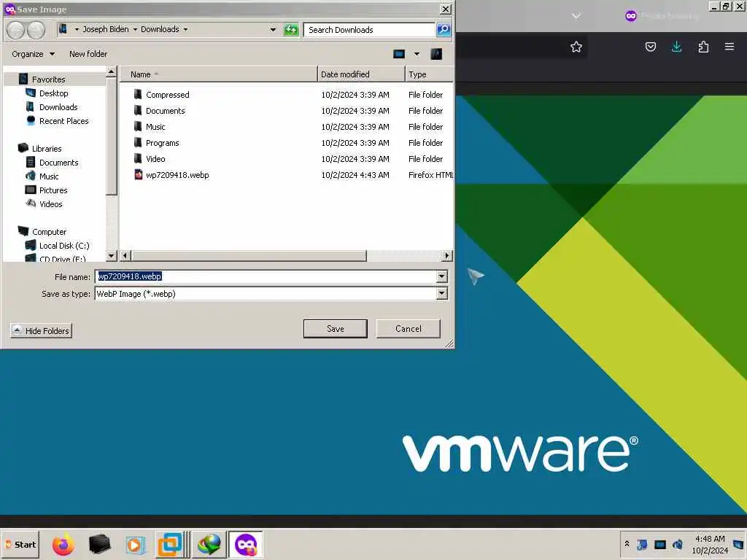Click the Firefox Pocket icon
Viewport: 747px width, 560px height.
[x=650, y=47]
